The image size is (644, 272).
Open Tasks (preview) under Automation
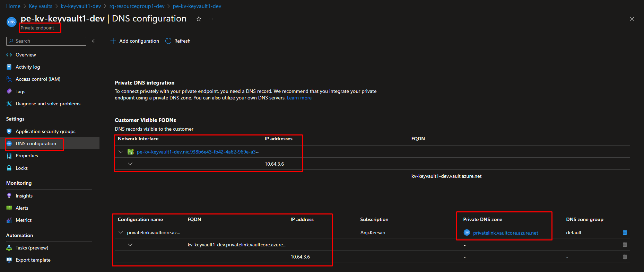pyautogui.click(x=32, y=248)
